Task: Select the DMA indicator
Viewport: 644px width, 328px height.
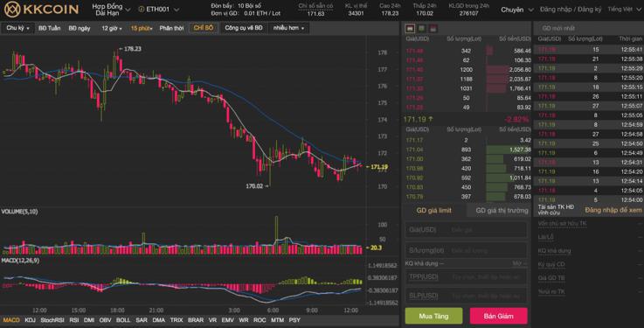Action: 158,320
